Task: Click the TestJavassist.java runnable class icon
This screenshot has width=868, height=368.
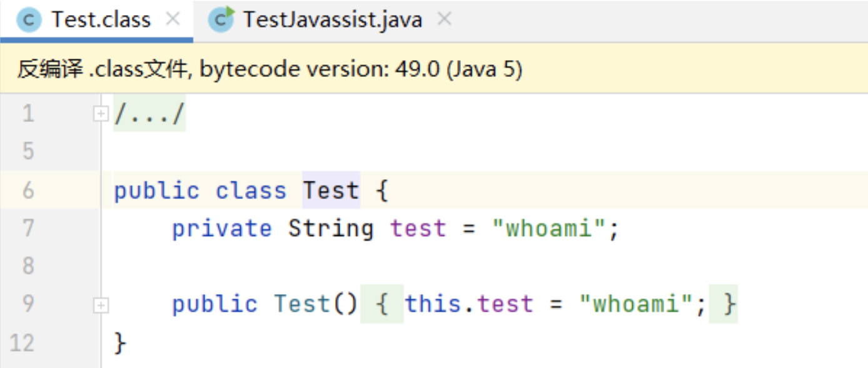Action: coord(222,20)
